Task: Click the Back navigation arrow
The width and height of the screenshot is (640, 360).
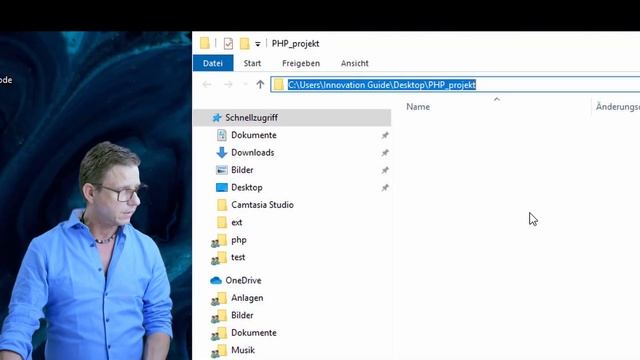Action: tap(207, 84)
